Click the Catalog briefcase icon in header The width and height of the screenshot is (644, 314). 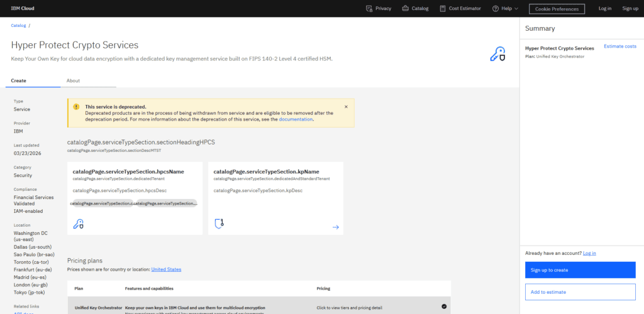coord(406,8)
